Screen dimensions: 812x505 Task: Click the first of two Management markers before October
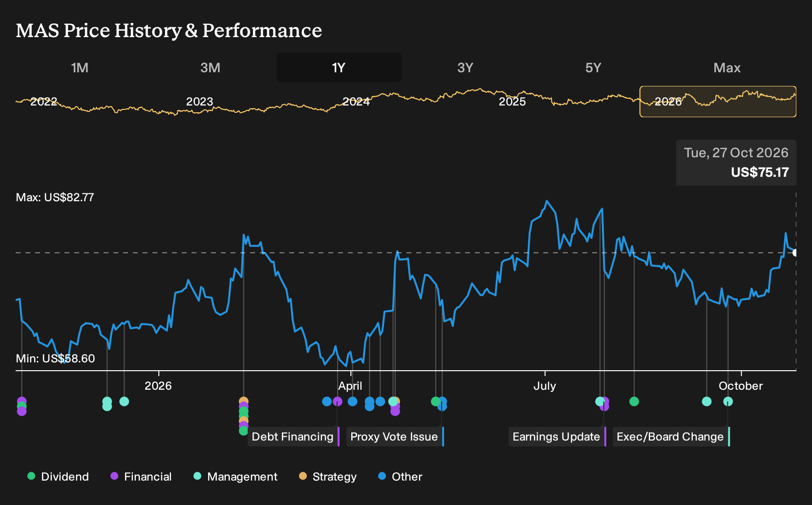click(706, 401)
